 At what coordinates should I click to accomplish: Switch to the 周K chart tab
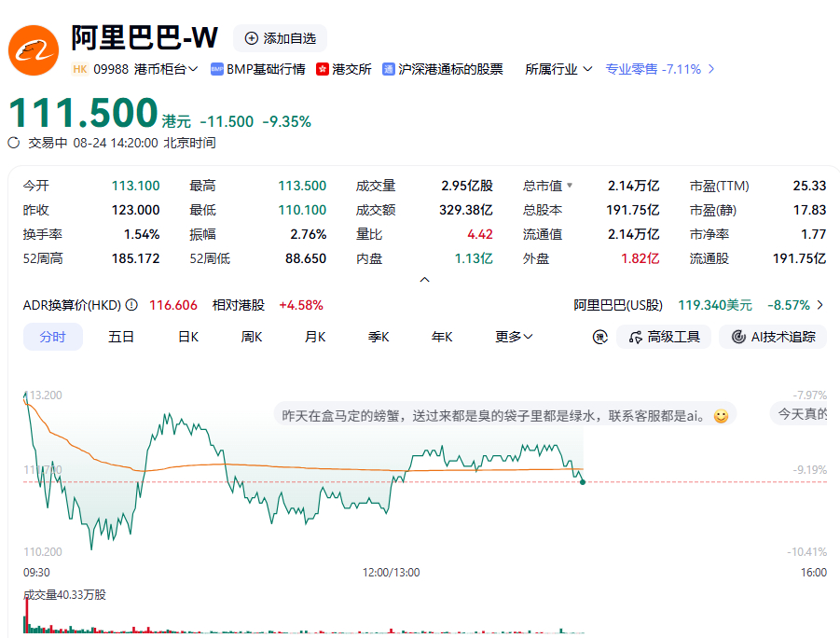tap(251, 337)
